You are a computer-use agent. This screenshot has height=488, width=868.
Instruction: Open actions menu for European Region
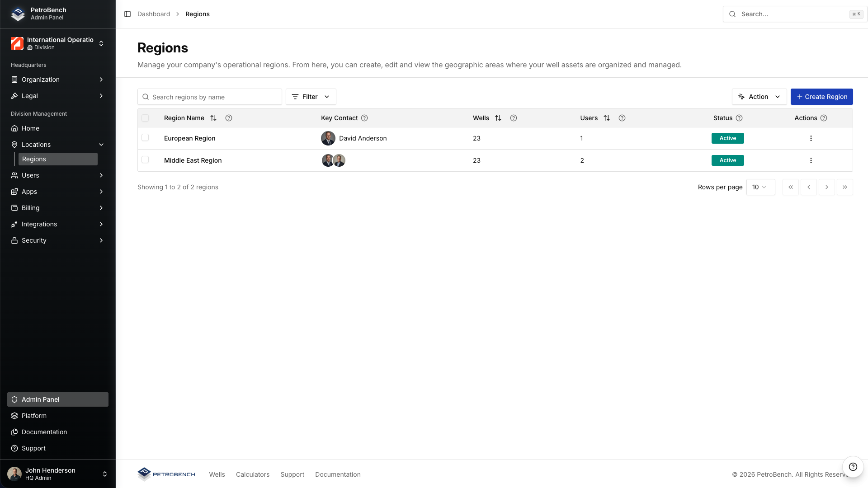pos(811,138)
